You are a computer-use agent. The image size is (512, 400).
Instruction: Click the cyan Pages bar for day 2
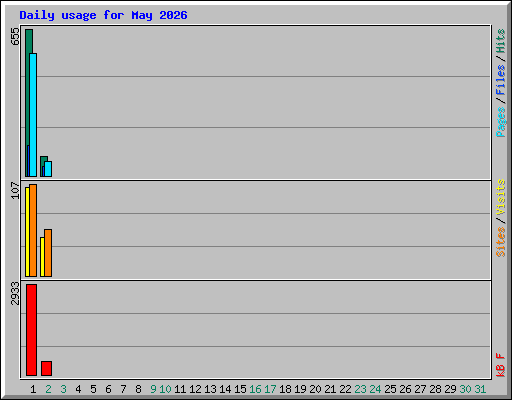(48, 169)
